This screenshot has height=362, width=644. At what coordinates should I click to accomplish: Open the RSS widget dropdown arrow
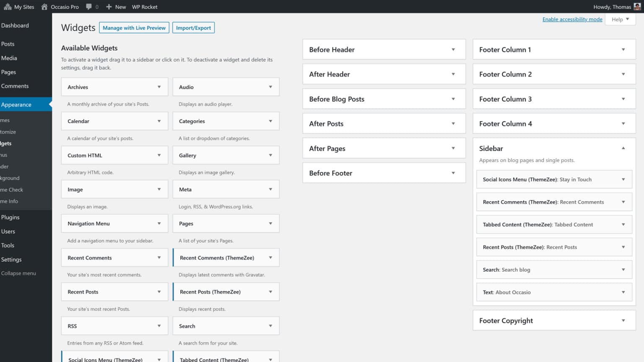click(x=159, y=326)
